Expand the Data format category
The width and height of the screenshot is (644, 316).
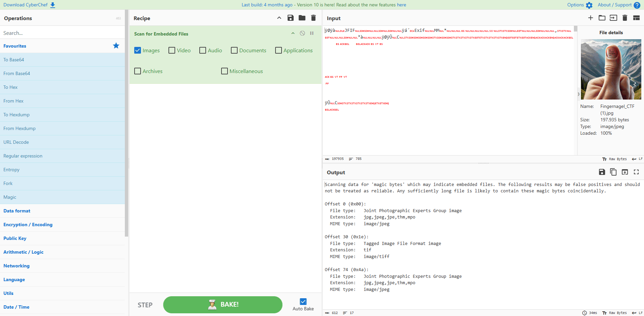(x=17, y=211)
